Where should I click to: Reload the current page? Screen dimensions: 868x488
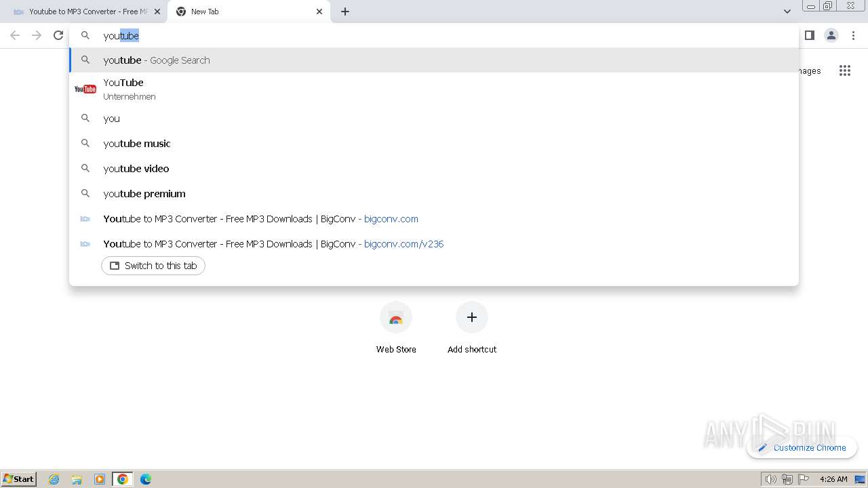(58, 35)
